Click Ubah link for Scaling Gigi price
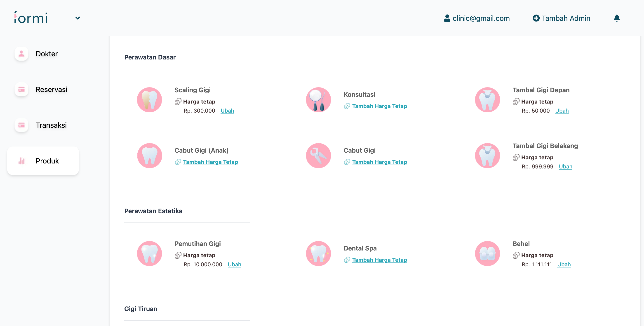This screenshot has height=326, width=644. pyautogui.click(x=227, y=111)
